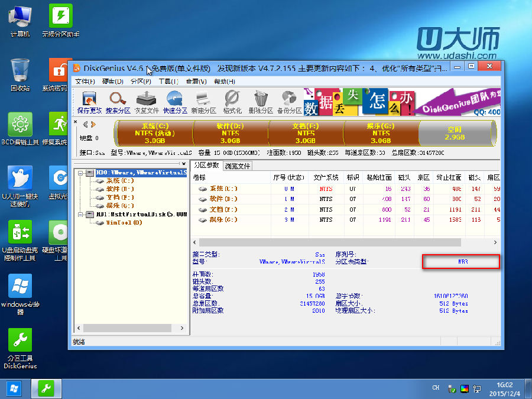This screenshot has height=399, width=532.
Task: Select 软件(D:) in the disk tree
Action: click(x=120, y=189)
